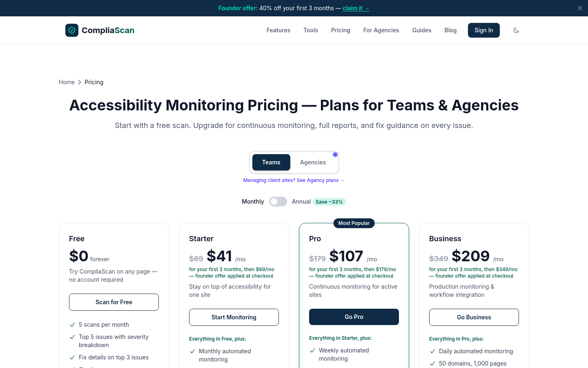This screenshot has width=588, height=368.
Task: Click the Go Pro button
Action: coord(354,317)
